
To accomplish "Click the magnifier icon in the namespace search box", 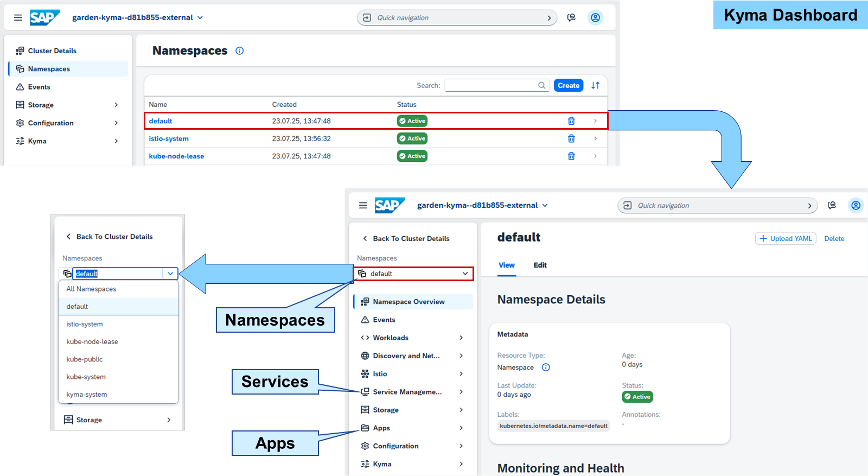I will (x=541, y=85).
